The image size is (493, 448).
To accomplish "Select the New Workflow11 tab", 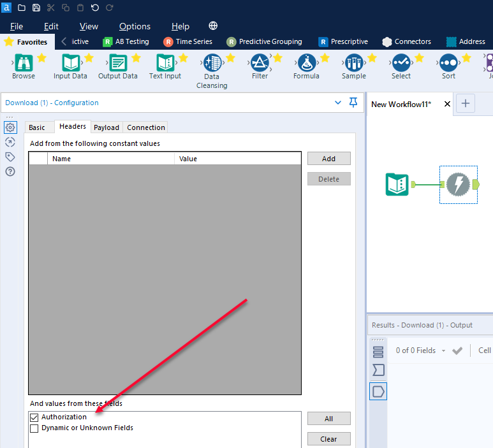I will pyautogui.click(x=401, y=104).
